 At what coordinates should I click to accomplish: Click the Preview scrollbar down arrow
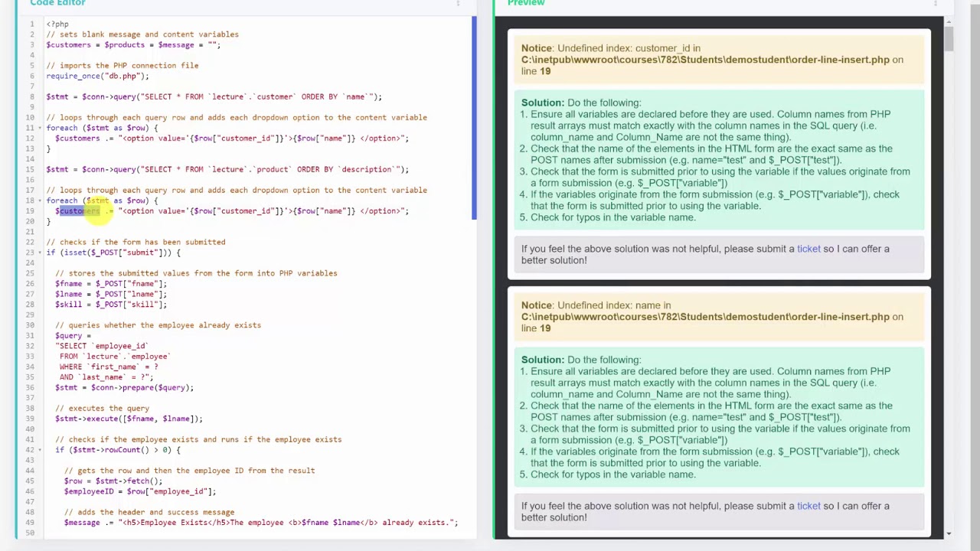(x=949, y=533)
